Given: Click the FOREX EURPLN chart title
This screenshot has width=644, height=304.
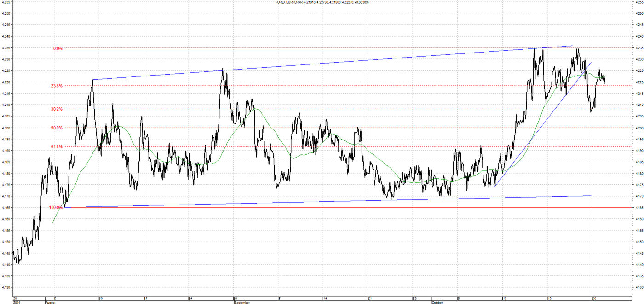Looking at the screenshot, I should coord(322,2).
